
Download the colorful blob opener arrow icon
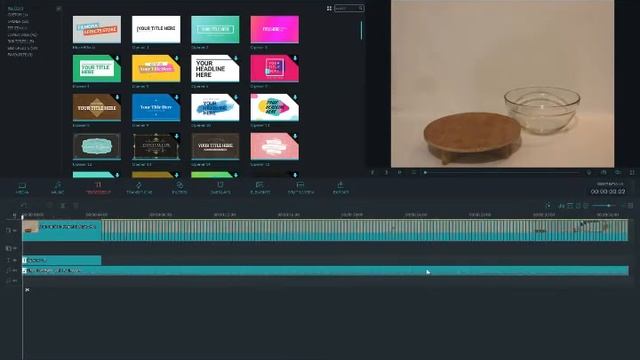click(295, 97)
